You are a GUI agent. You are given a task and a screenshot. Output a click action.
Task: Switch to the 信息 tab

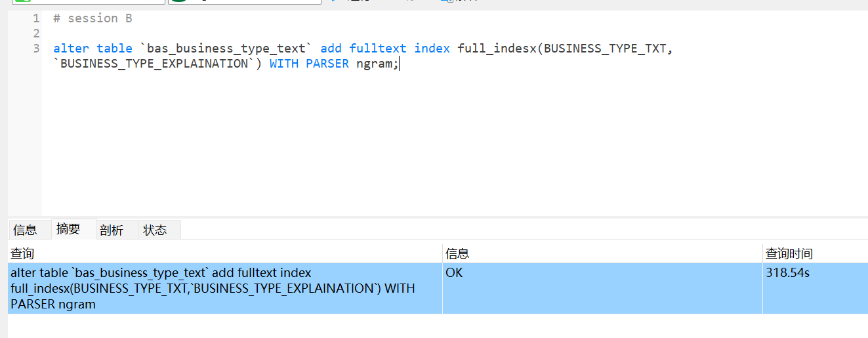click(x=25, y=230)
